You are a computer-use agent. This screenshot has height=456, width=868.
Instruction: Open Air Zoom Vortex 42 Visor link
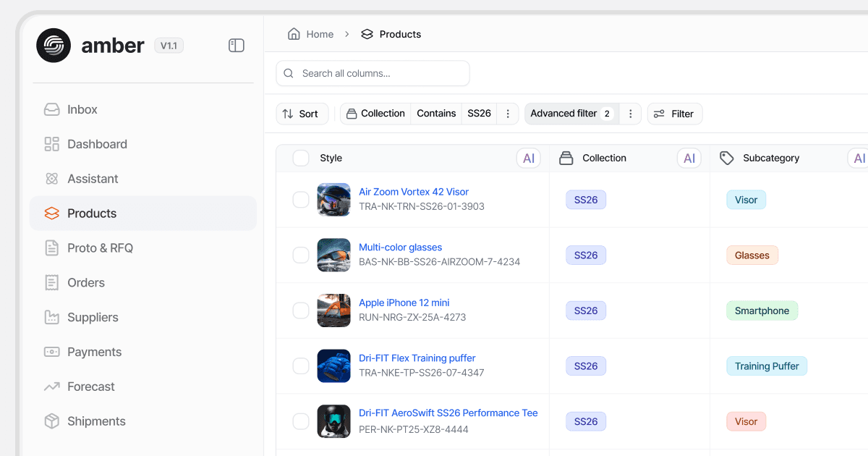(414, 192)
